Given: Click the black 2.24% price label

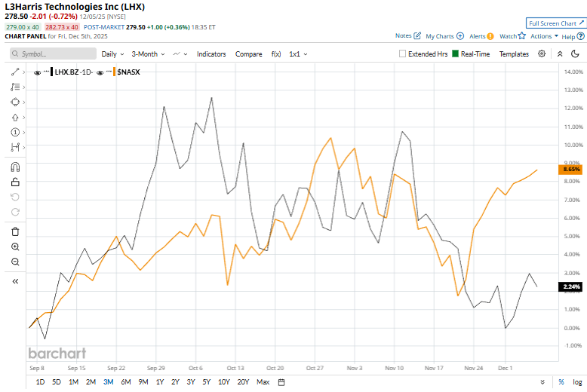Looking at the screenshot, I should (570, 286).
